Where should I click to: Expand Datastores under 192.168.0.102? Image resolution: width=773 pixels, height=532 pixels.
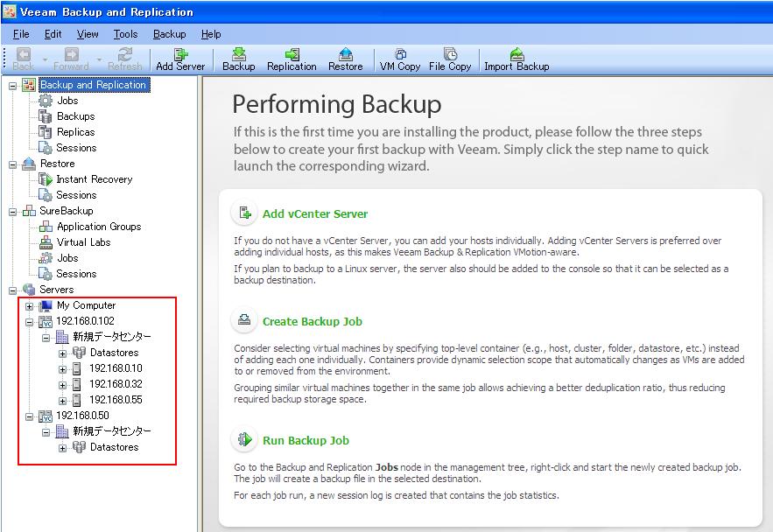[x=63, y=353]
